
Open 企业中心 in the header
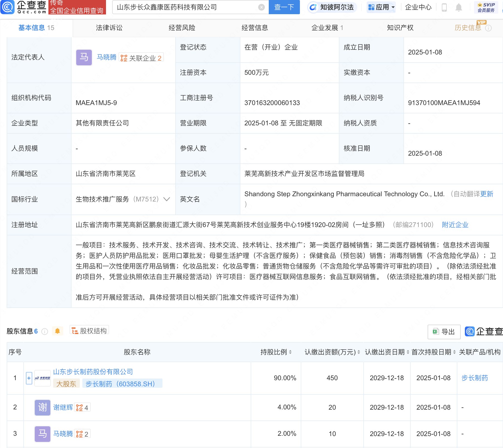(418, 7)
